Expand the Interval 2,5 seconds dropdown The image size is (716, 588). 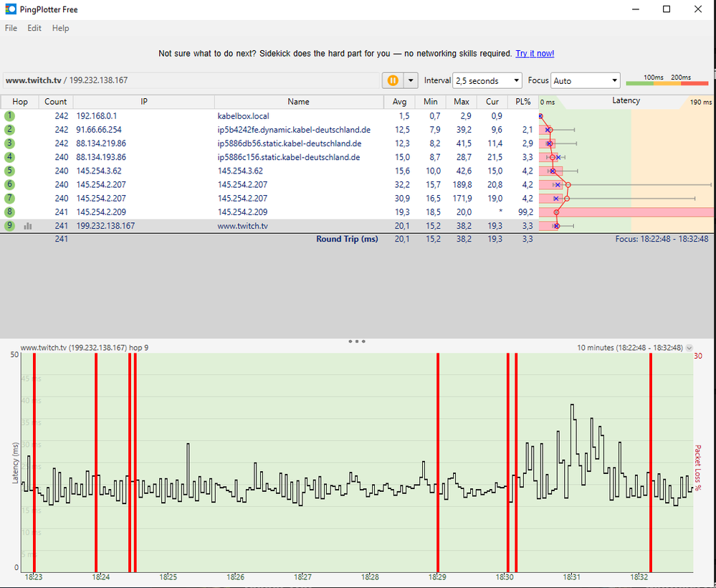(x=487, y=81)
